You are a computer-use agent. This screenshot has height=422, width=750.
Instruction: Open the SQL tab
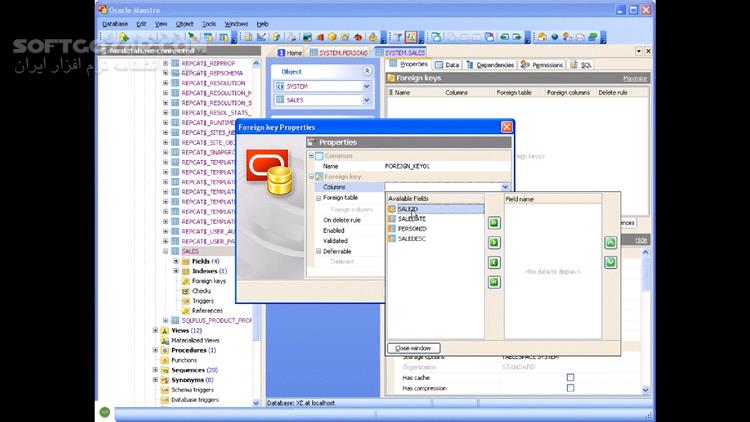(x=581, y=65)
